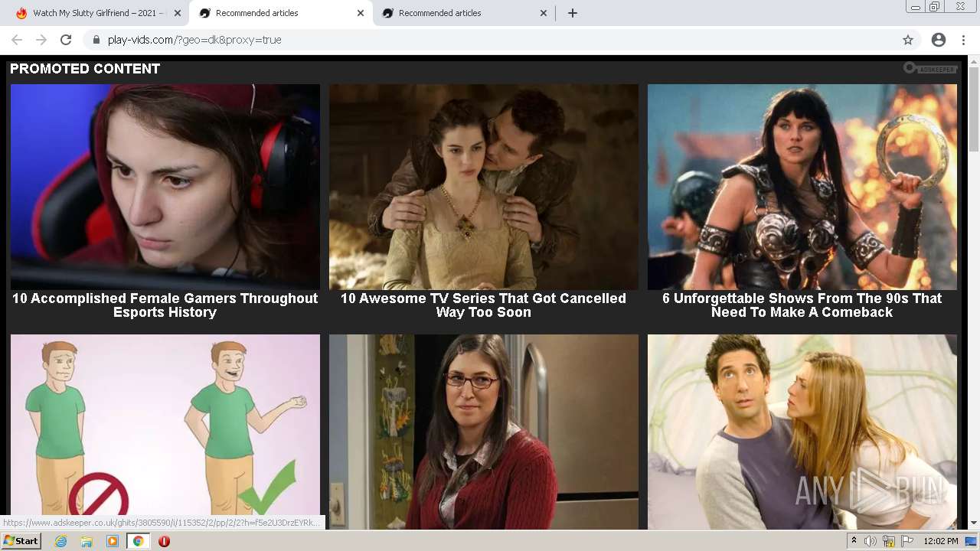
Task: Read 6 Unforgettable Shows From The 90s headline
Action: coord(802,305)
